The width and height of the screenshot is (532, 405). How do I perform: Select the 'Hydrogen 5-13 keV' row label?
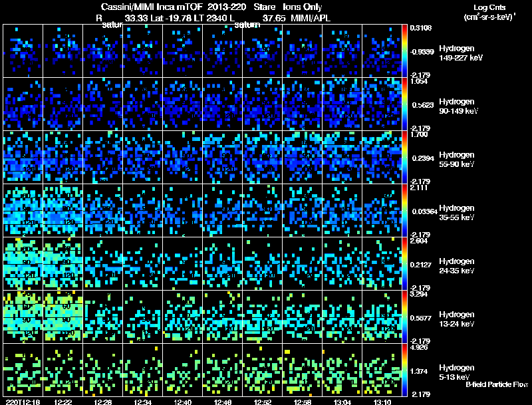click(457, 372)
